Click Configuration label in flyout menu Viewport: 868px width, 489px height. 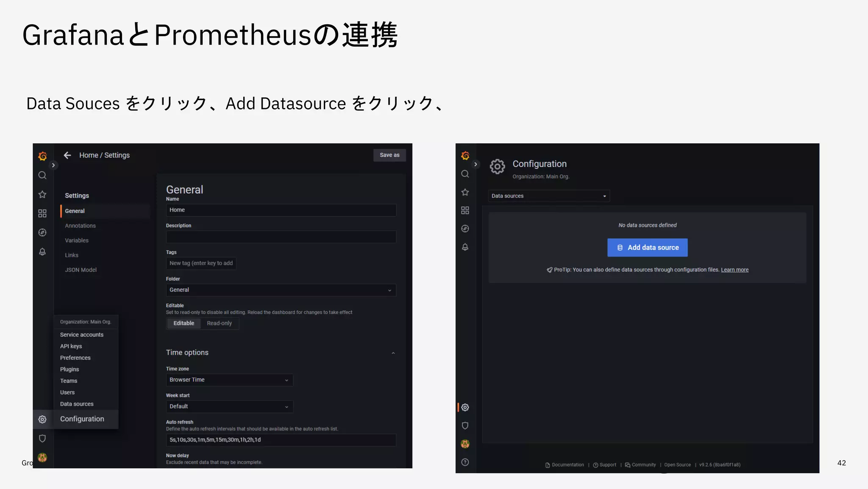[82, 419]
